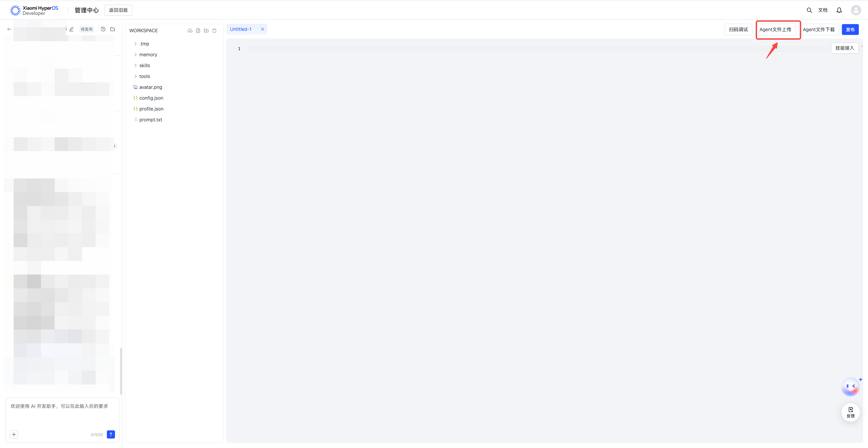Image resolution: width=868 pixels, height=448 pixels.
Task: Click the blue 发布 button
Action: click(x=850, y=30)
